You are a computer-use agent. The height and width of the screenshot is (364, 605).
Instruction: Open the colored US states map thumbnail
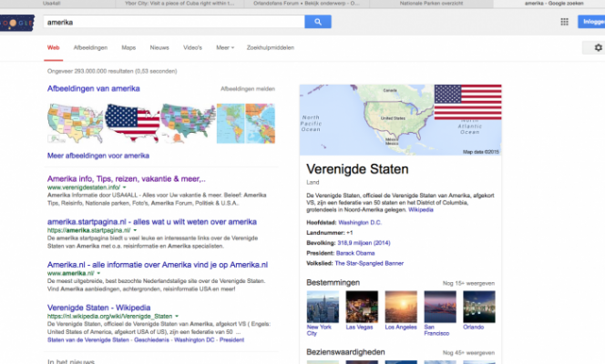click(x=76, y=123)
